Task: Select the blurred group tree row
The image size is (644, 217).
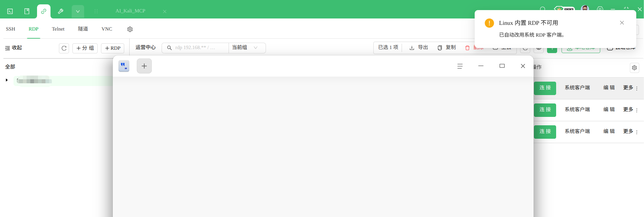Action: click(x=63, y=81)
